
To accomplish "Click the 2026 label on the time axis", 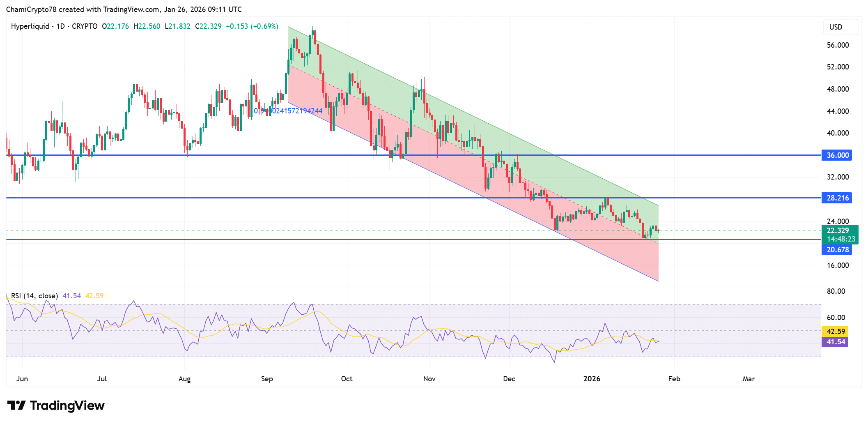I will (x=592, y=379).
